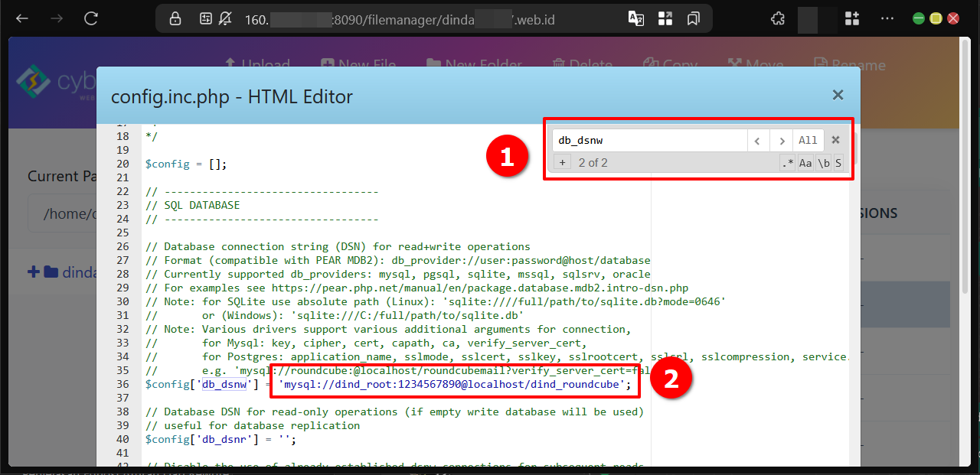View site information lock icon

(x=175, y=18)
